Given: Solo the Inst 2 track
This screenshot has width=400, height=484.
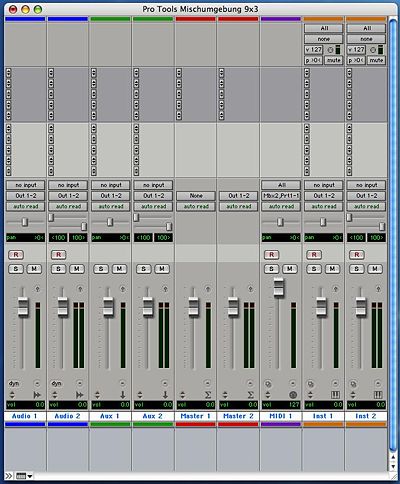Looking at the screenshot, I should 357,269.
